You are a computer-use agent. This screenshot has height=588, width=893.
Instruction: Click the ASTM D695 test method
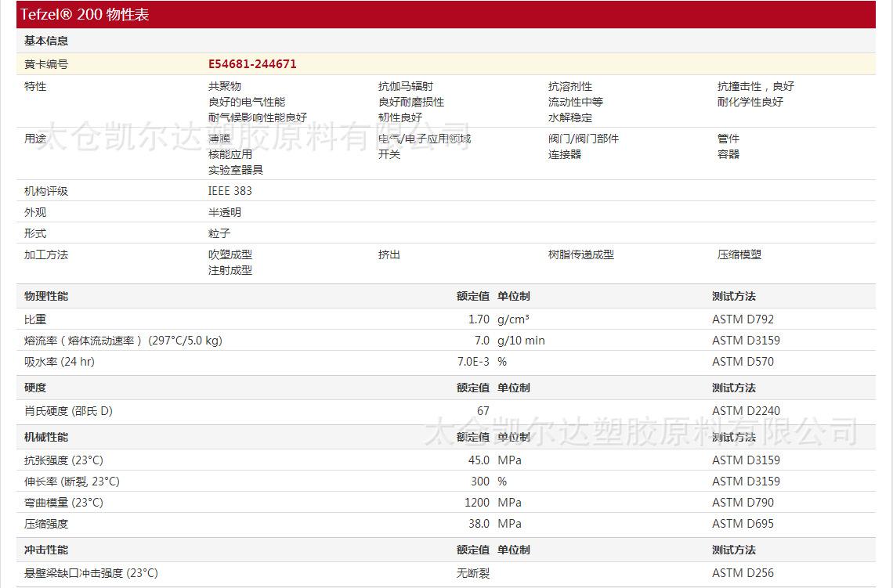click(x=743, y=524)
